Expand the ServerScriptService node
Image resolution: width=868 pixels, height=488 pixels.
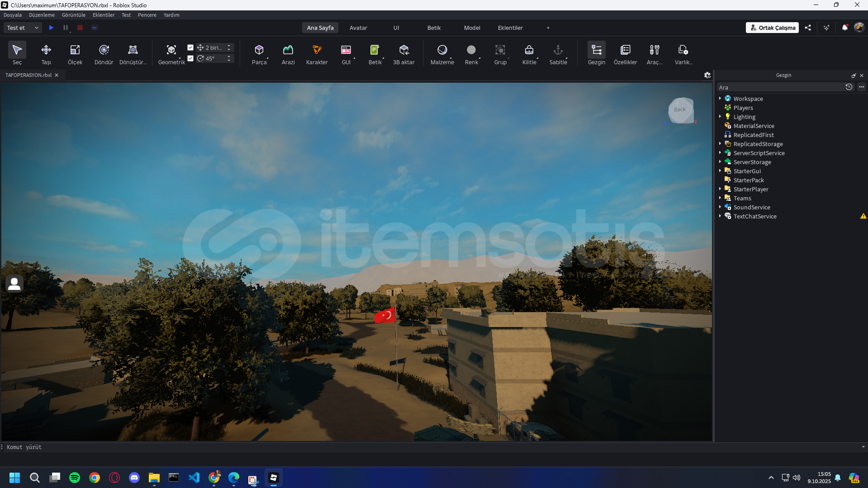point(720,153)
